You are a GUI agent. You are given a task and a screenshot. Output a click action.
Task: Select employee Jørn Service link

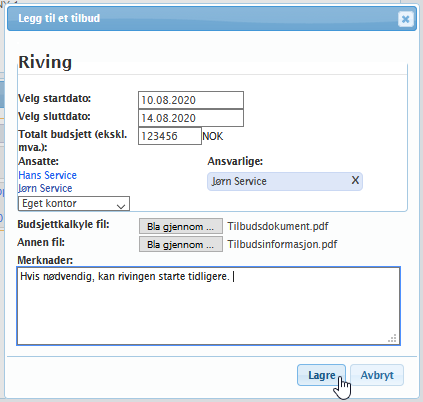(45, 188)
